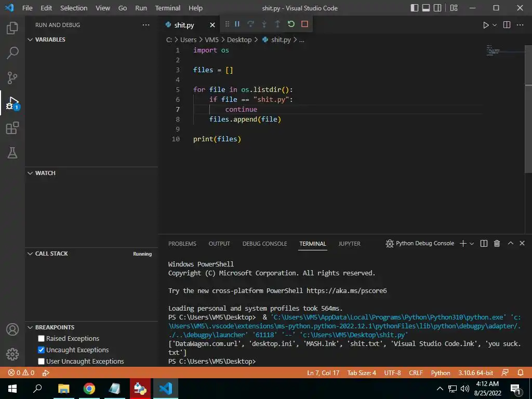Change CRLF line ending setting
This screenshot has height=399, width=532.
tap(416, 373)
